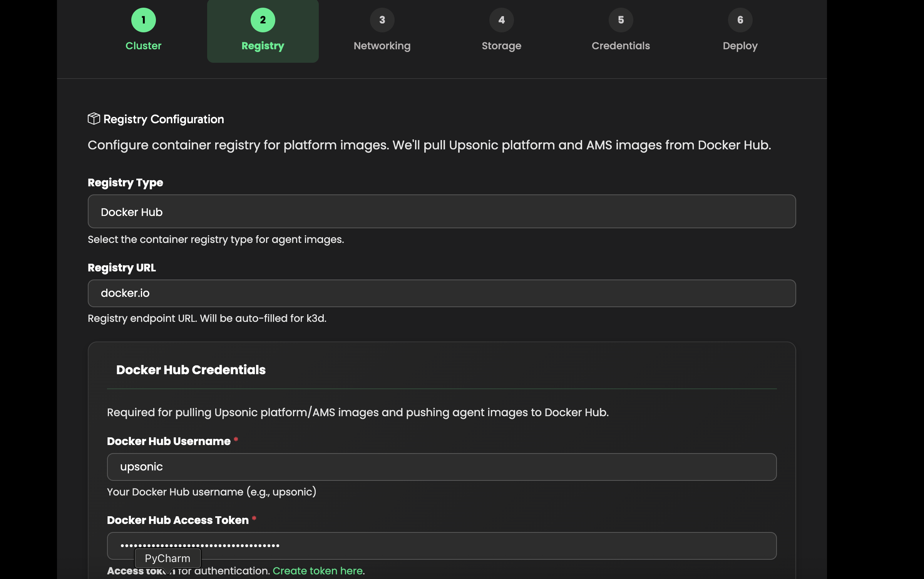Switch to the Networking step label

tap(382, 46)
